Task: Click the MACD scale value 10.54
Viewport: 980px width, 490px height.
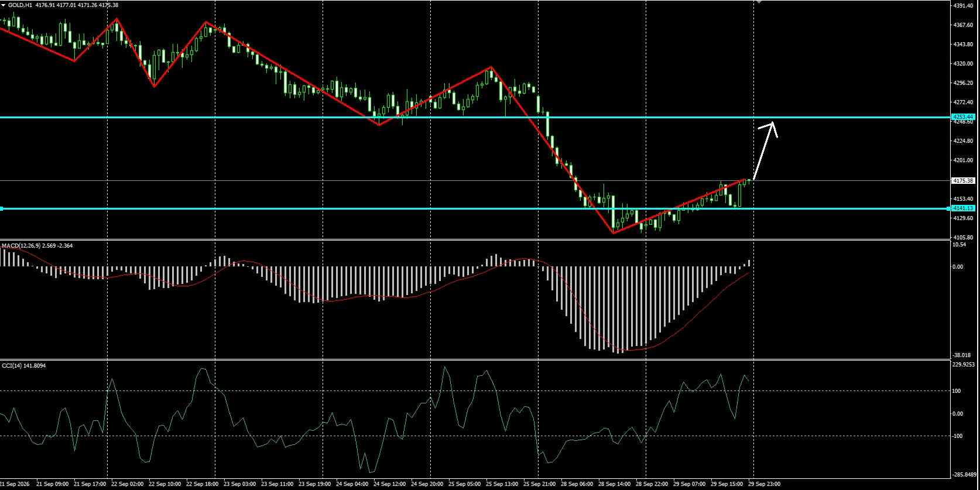Action: (959, 245)
